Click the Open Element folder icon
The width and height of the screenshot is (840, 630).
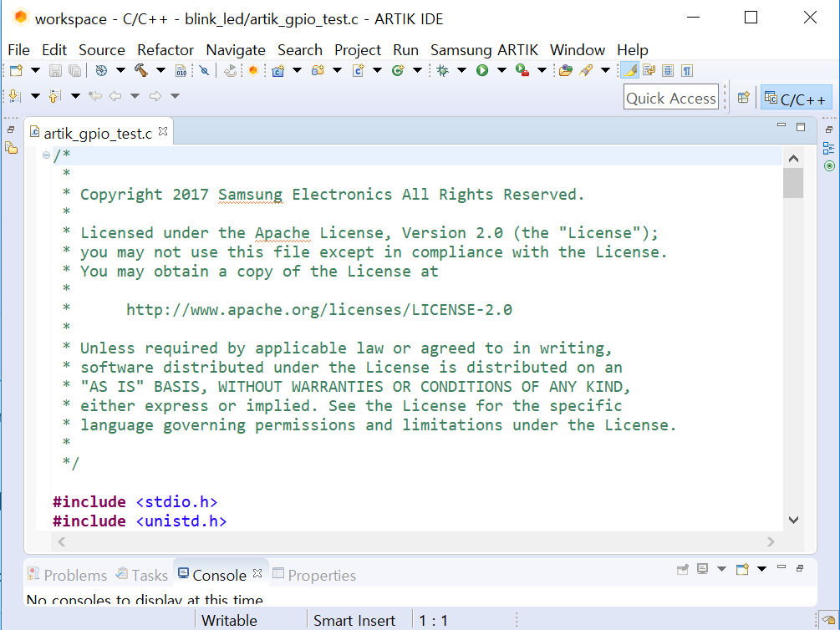566,70
